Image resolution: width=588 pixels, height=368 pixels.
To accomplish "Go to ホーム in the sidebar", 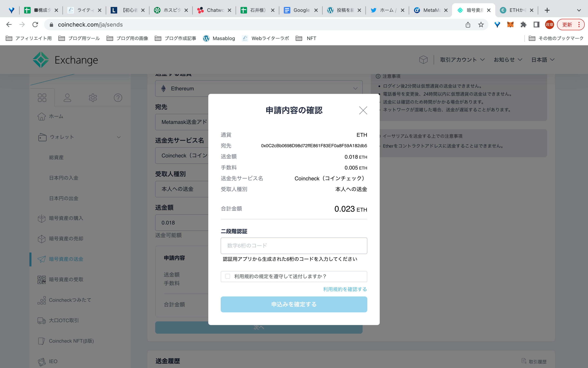I will pos(50,116).
